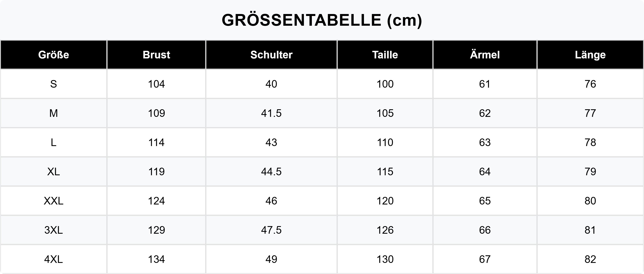
Task: Select the Schulter column header
Action: (271, 55)
